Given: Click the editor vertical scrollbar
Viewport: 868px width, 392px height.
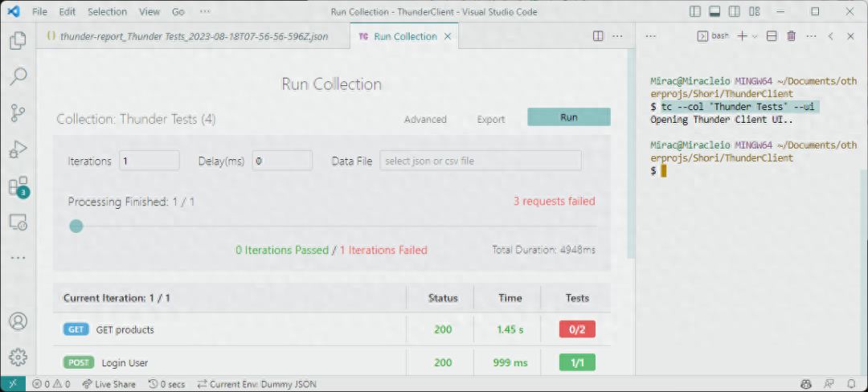Looking at the screenshot, I should pyautogui.click(x=631, y=155).
